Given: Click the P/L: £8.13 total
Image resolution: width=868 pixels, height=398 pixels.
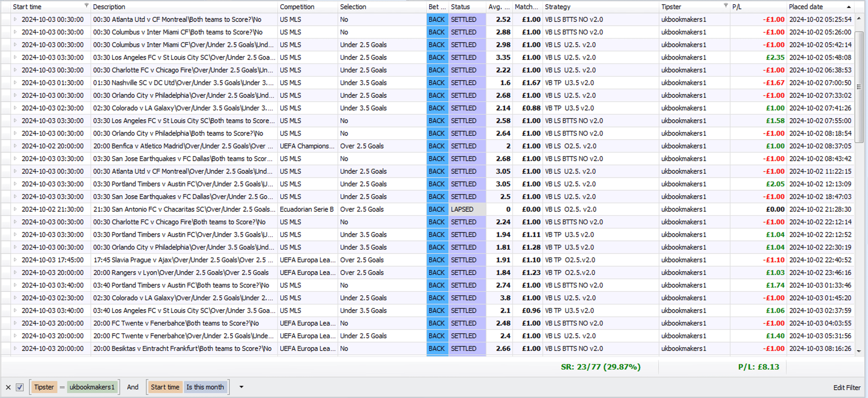Looking at the screenshot, I should point(758,367).
